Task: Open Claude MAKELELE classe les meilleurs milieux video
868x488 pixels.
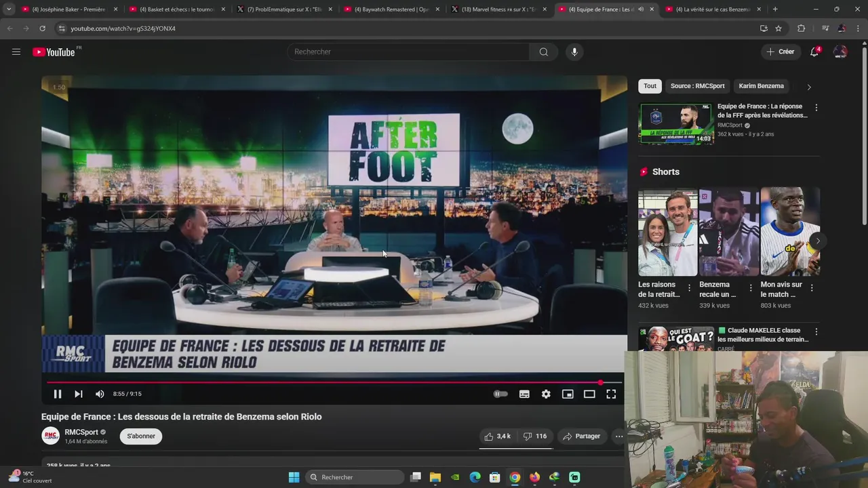Action: coord(763,335)
